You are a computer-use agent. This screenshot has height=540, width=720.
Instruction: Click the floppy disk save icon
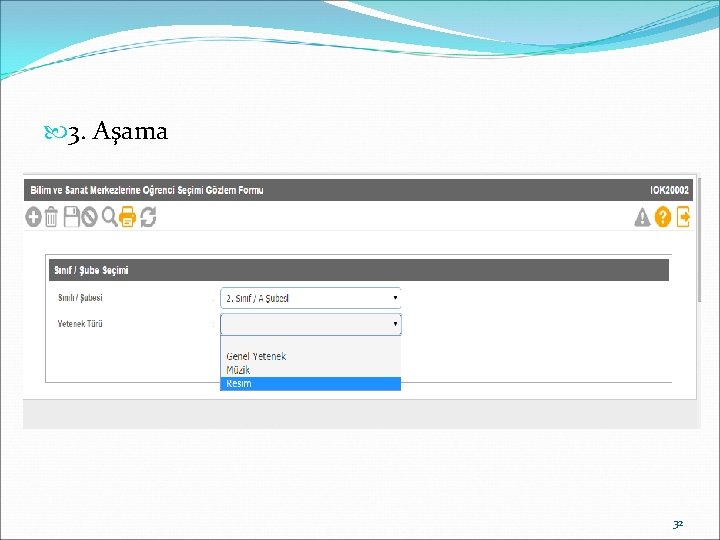(x=72, y=217)
